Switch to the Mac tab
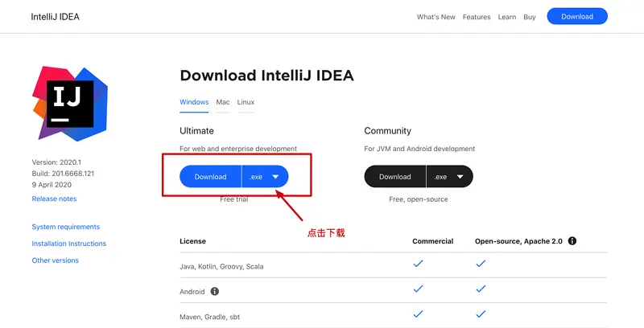Viewport: 644px width, 328px height. 223,102
